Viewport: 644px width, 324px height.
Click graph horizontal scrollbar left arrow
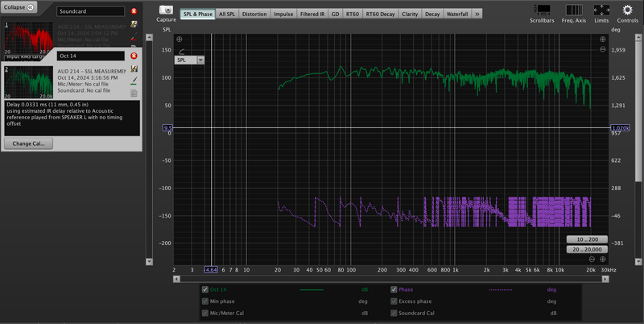click(176, 279)
